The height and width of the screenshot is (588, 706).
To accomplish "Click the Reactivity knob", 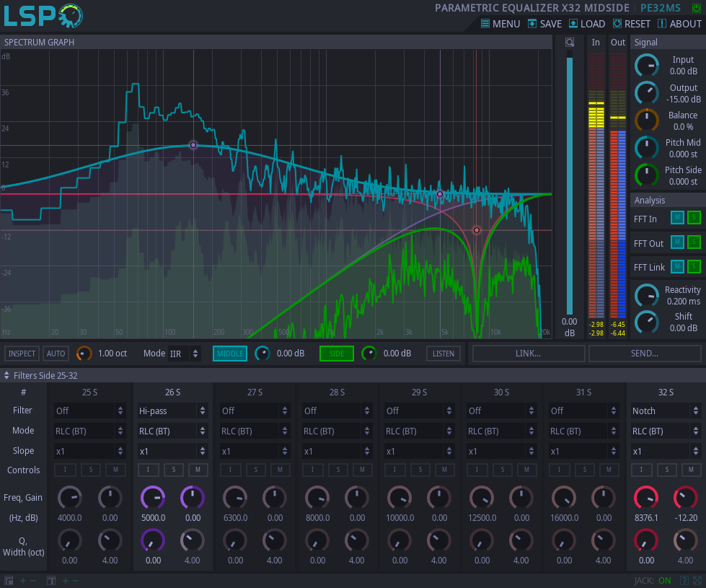I will point(647,296).
